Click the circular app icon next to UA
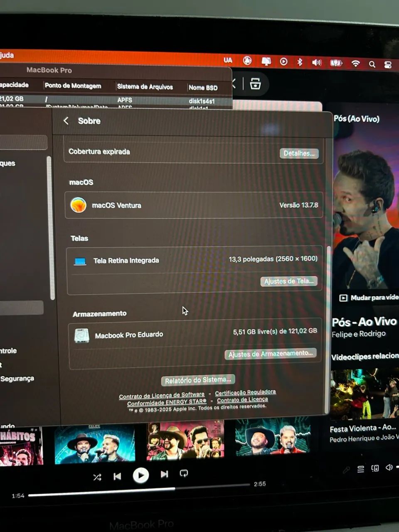This screenshot has width=399, height=532. [x=247, y=61]
